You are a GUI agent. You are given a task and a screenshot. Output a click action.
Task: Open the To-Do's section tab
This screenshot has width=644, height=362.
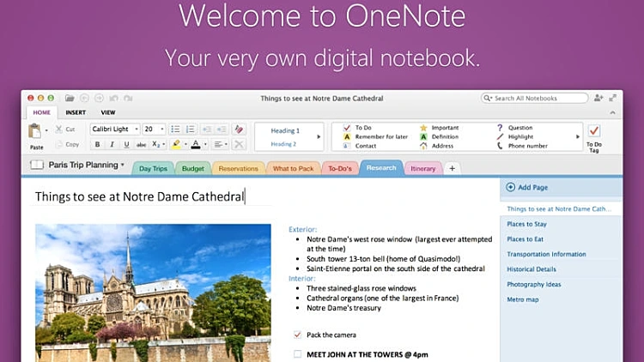pos(340,168)
